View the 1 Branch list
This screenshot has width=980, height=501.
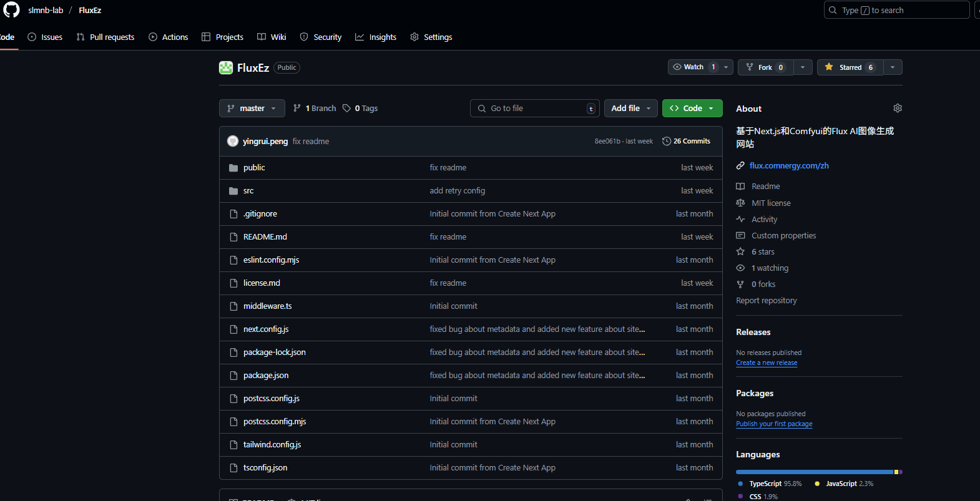pos(315,109)
